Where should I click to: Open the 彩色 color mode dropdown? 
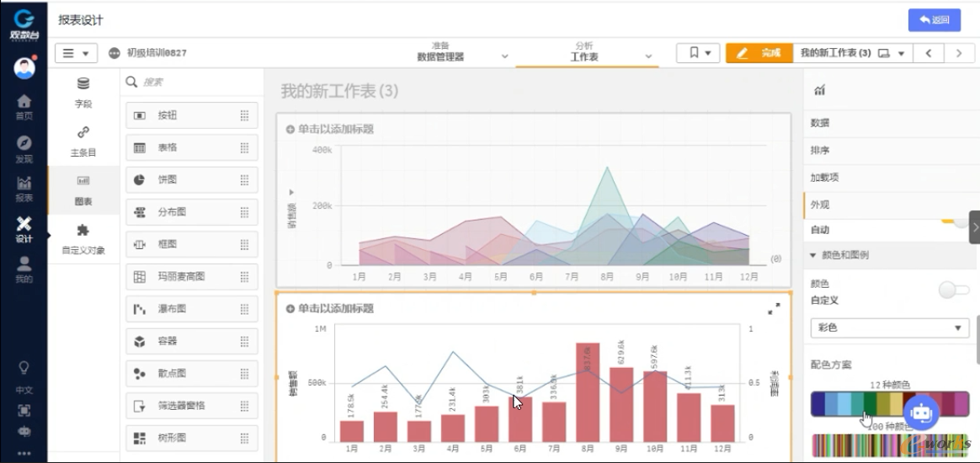click(889, 327)
